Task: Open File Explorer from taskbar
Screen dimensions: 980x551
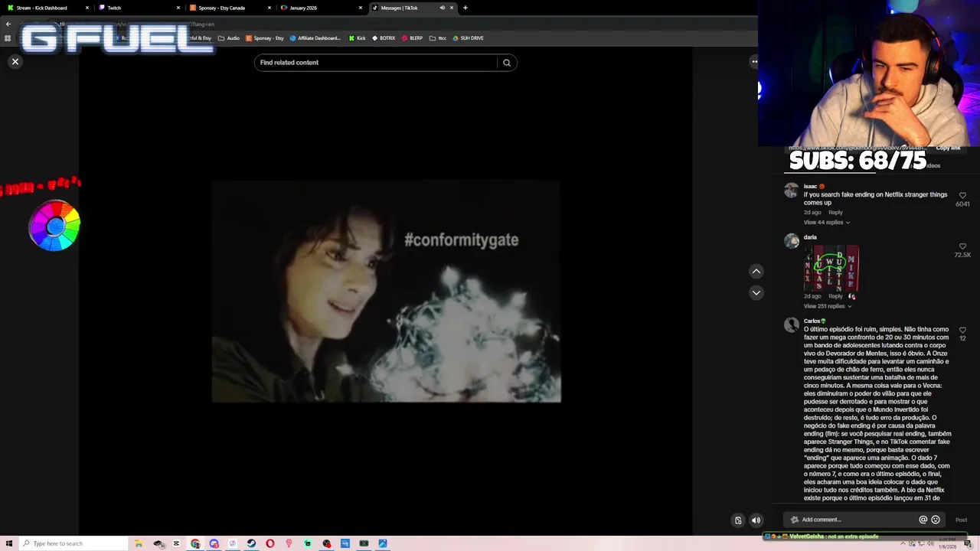Action: 139,543
